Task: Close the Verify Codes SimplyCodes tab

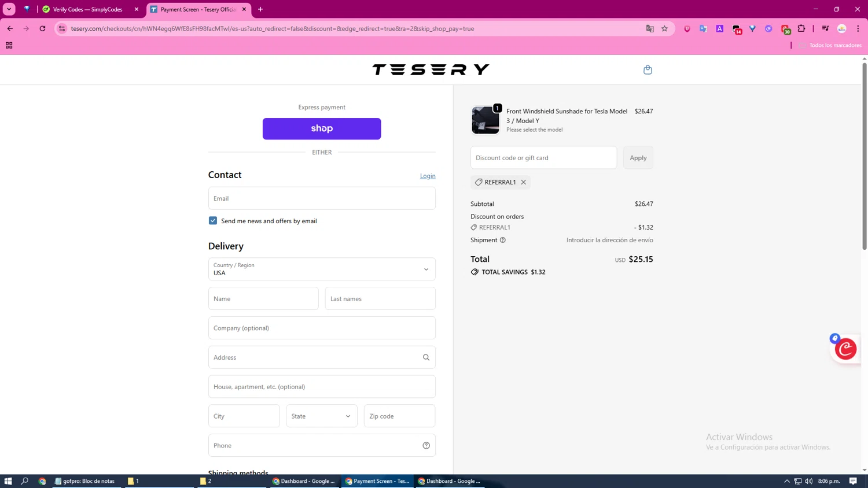Action: (x=137, y=9)
